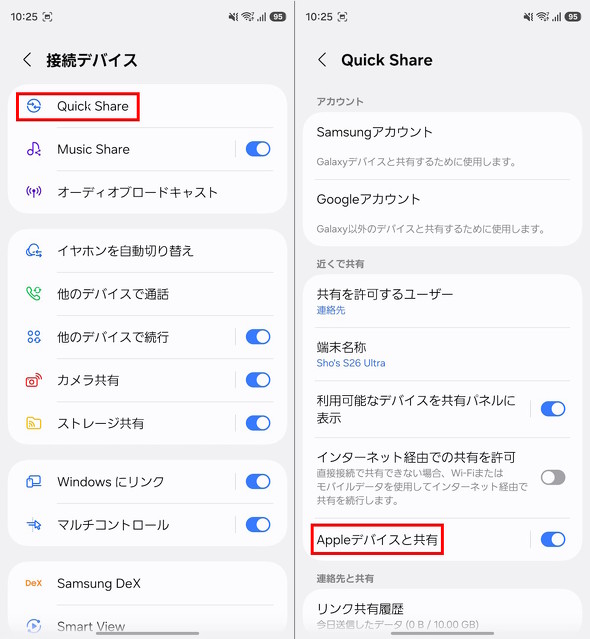The image size is (590, 639).
Task: Tap the Sho's S26 Ultra device name
Action: coord(351,363)
